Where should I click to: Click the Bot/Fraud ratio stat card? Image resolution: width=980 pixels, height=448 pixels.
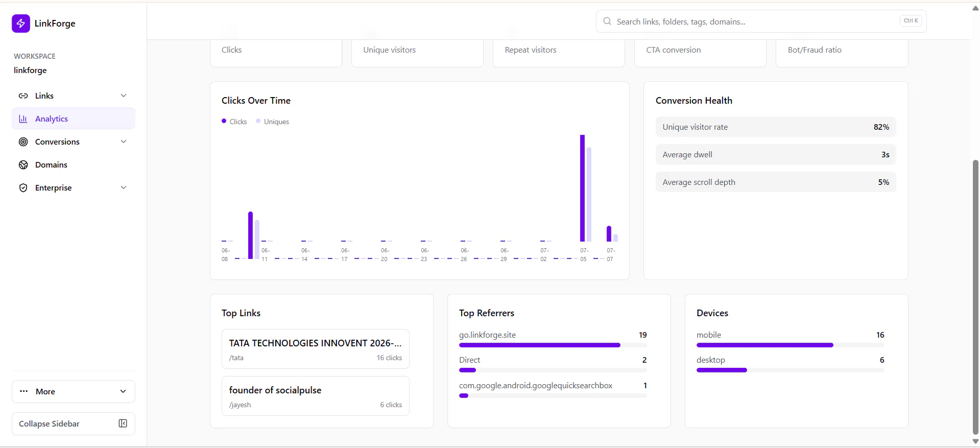click(x=842, y=53)
